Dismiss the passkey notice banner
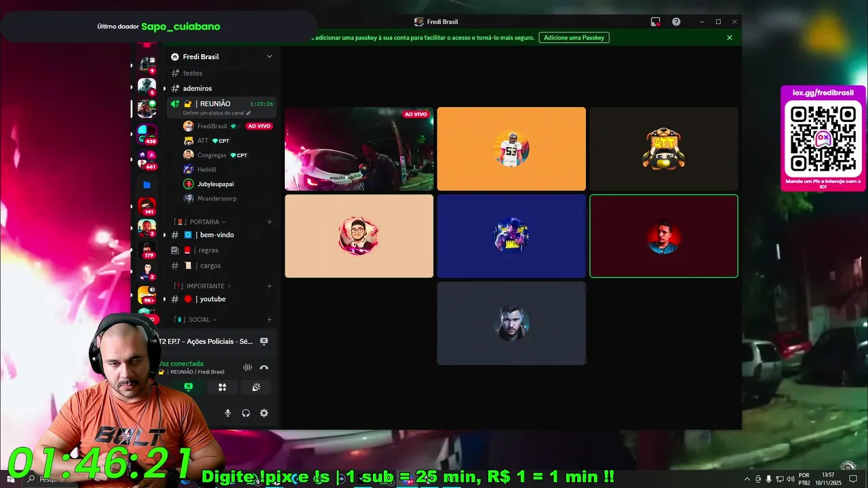The width and height of the screenshot is (868, 488). [x=730, y=37]
